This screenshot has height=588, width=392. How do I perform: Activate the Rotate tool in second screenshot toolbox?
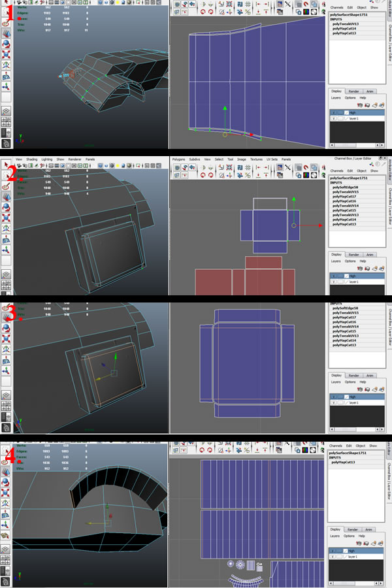point(6,207)
